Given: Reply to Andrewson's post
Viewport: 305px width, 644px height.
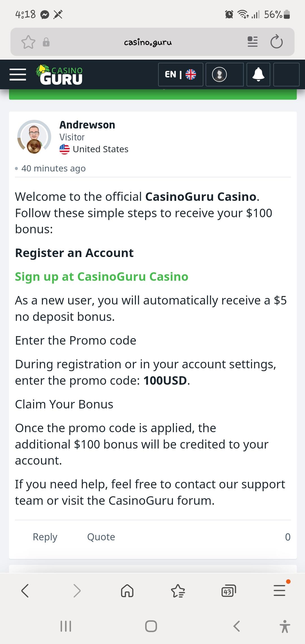Looking at the screenshot, I should click(x=45, y=537).
